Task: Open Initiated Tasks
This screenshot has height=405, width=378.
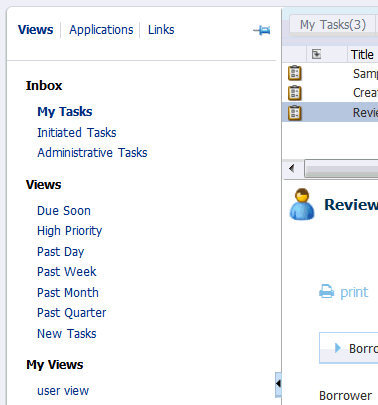Action: (x=77, y=133)
